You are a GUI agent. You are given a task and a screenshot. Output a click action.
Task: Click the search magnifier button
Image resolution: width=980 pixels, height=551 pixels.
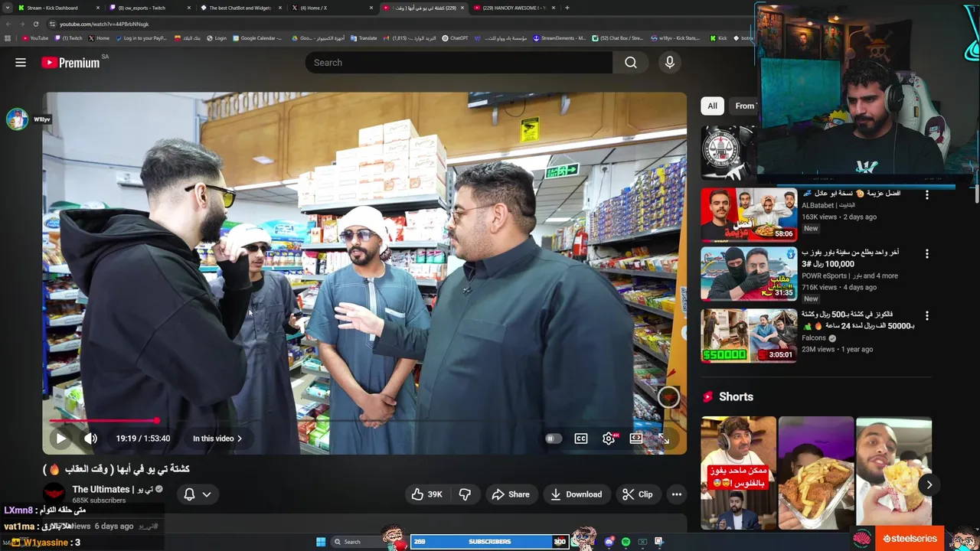[631, 63]
